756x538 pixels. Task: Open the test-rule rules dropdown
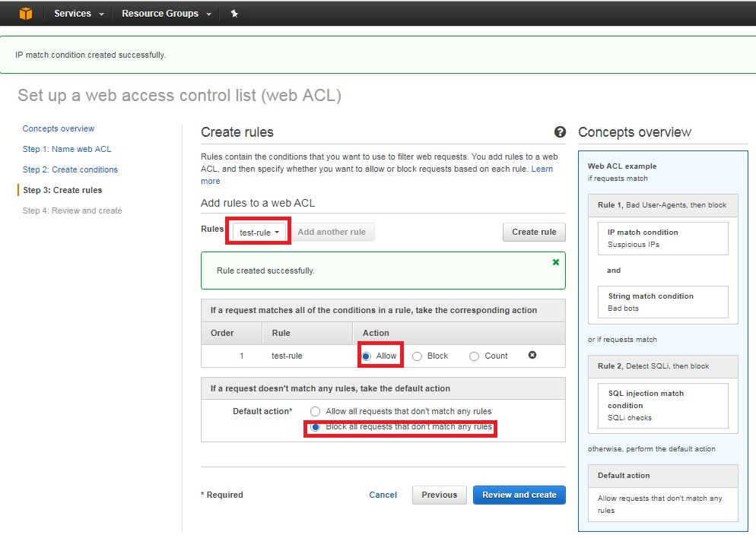pyautogui.click(x=259, y=233)
